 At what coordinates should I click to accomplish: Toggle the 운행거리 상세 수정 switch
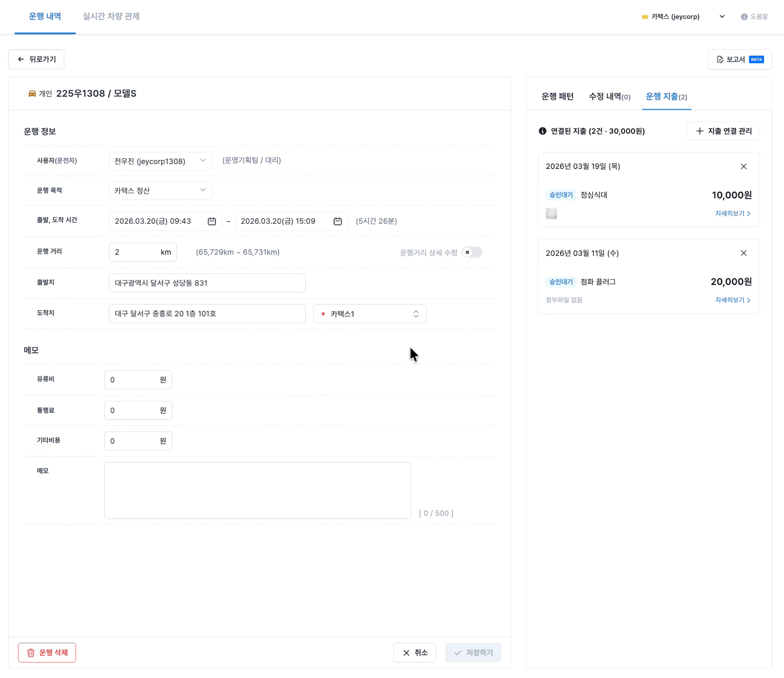point(472,252)
